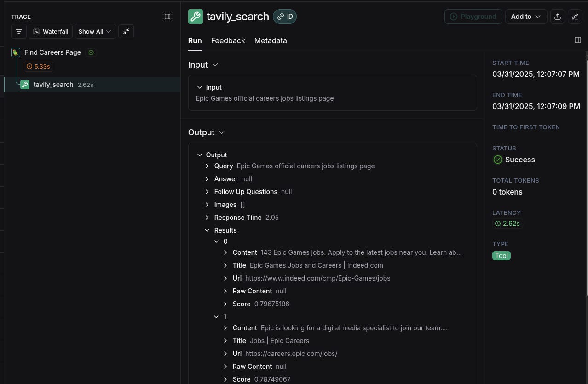
Task: Click the edit pencil icon in header
Action: pos(575,17)
